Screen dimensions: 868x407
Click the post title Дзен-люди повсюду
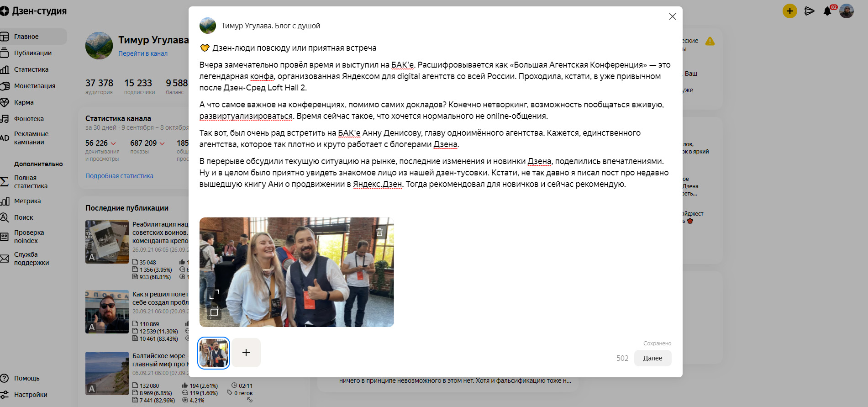tap(294, 48)
